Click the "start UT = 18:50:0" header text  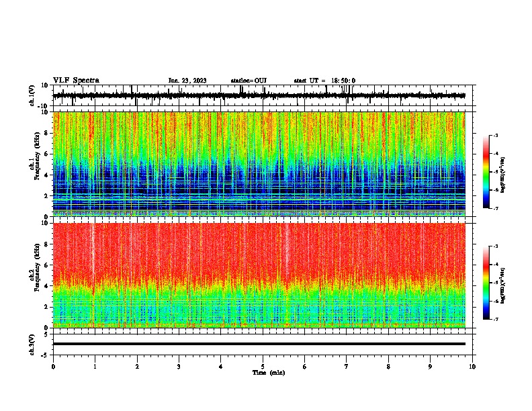click(324, 81)
